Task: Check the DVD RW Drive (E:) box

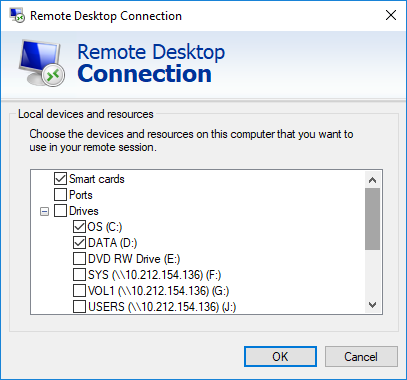Action: pyautogui.click(x=79, y=259)
